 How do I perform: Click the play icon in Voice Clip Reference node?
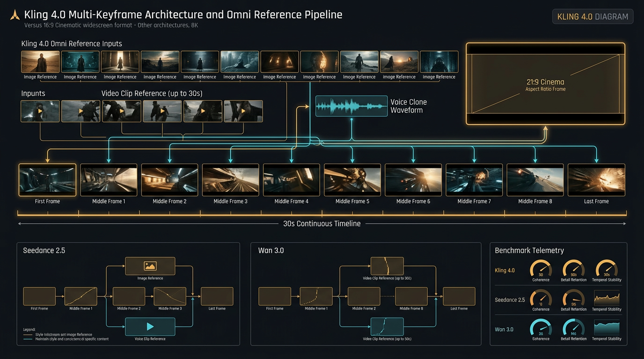(150, 326)
